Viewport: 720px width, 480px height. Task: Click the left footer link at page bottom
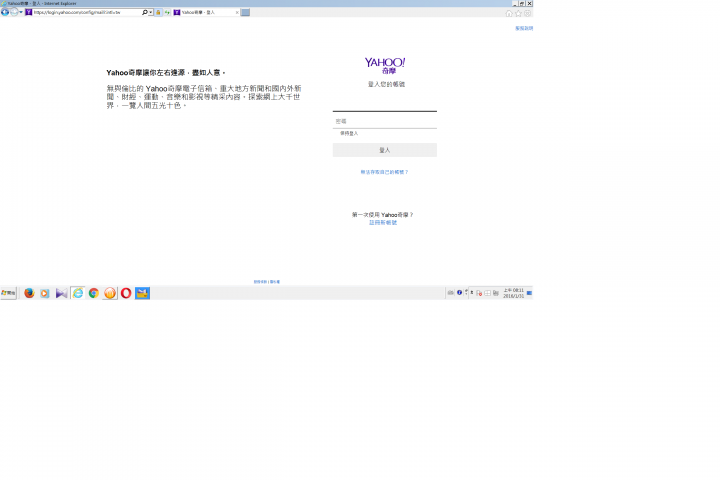pyautogui.click(x=260, y=282)
